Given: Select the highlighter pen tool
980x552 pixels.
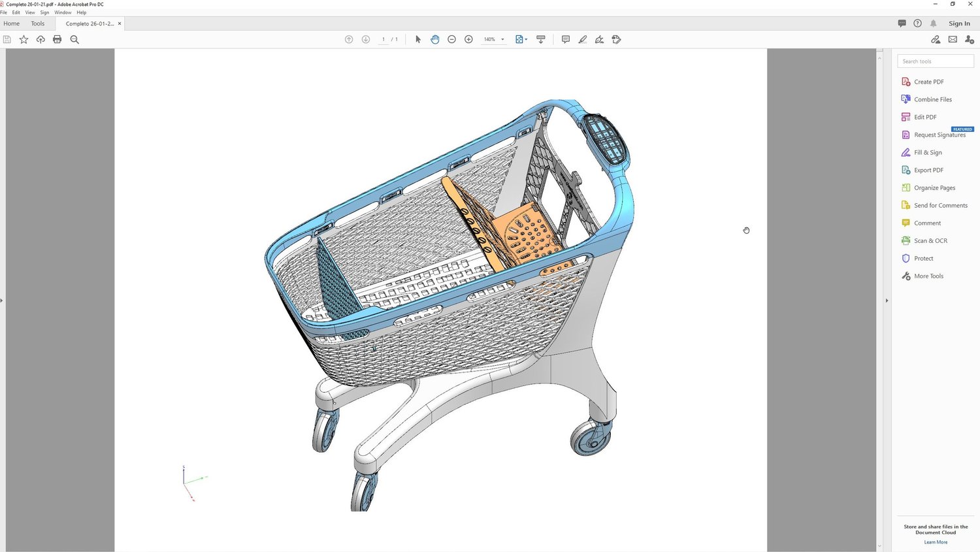Looking at the screenshot, I should 583,39.
